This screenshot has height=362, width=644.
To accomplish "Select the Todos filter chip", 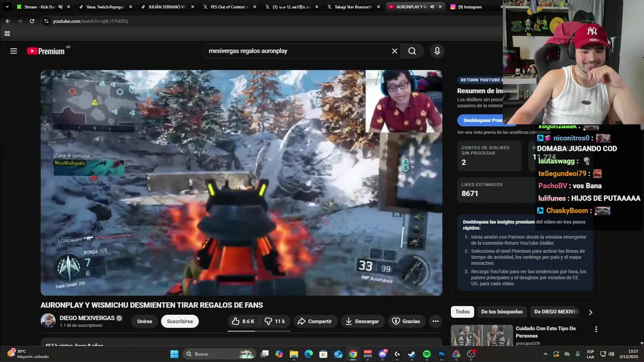I will (x=462, y=312).
